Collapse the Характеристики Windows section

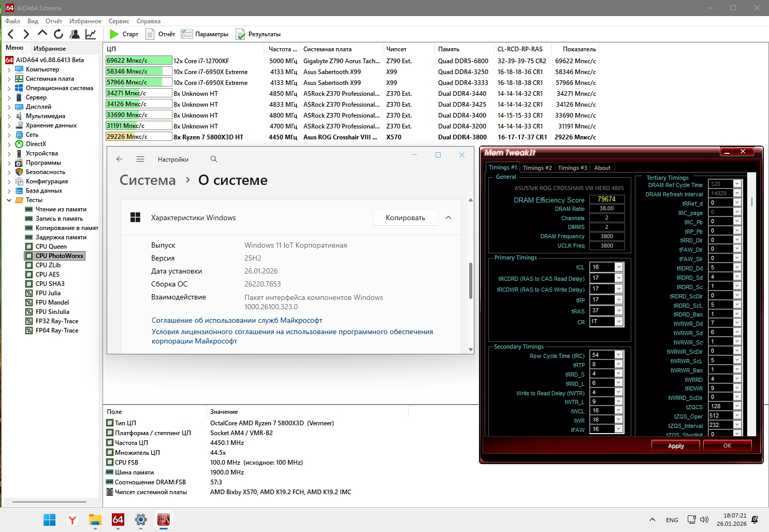pyautogui.click(x=448, y=218)
